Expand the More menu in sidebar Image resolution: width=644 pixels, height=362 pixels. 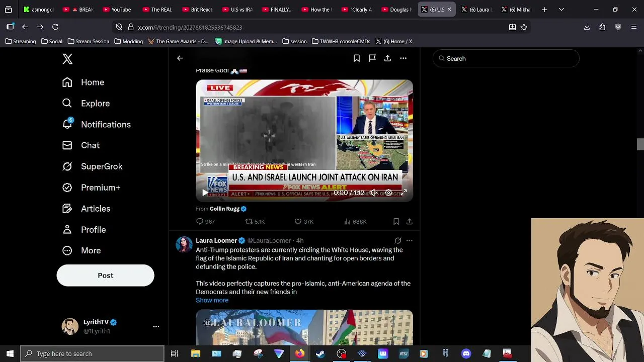coord(82,250)
